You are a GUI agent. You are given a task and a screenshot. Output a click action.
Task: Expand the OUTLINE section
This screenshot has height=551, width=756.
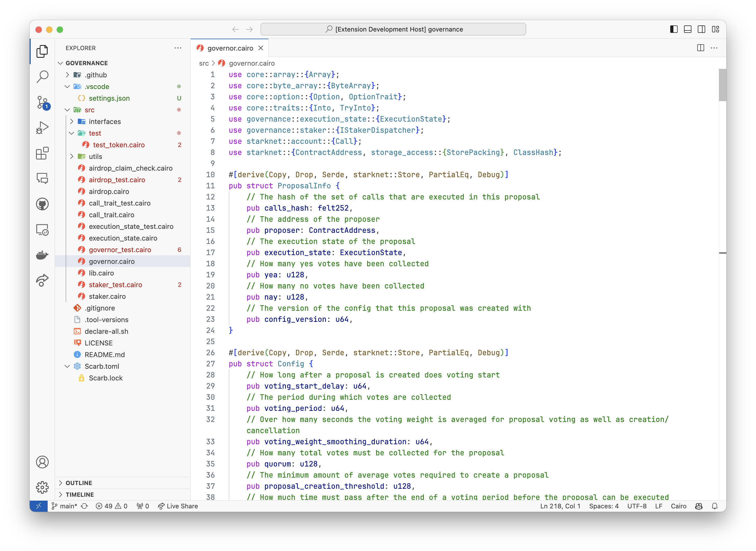[x=122, y=483]
